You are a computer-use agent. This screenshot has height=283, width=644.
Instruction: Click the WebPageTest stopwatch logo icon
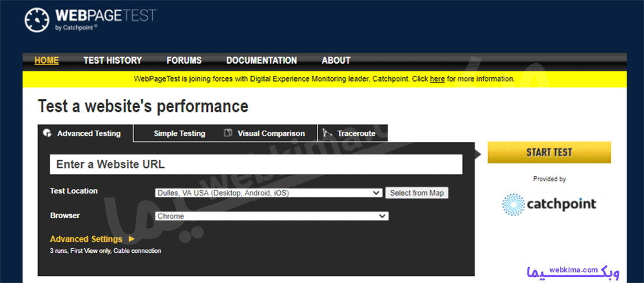pyautogui.click(x=37, y=19)
